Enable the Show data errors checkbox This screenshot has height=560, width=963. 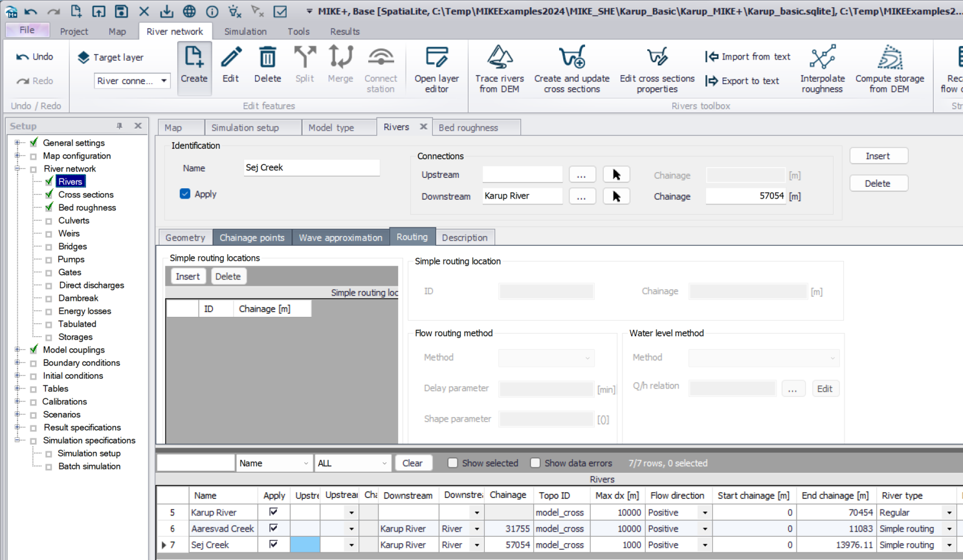click(x=535, y=463)
